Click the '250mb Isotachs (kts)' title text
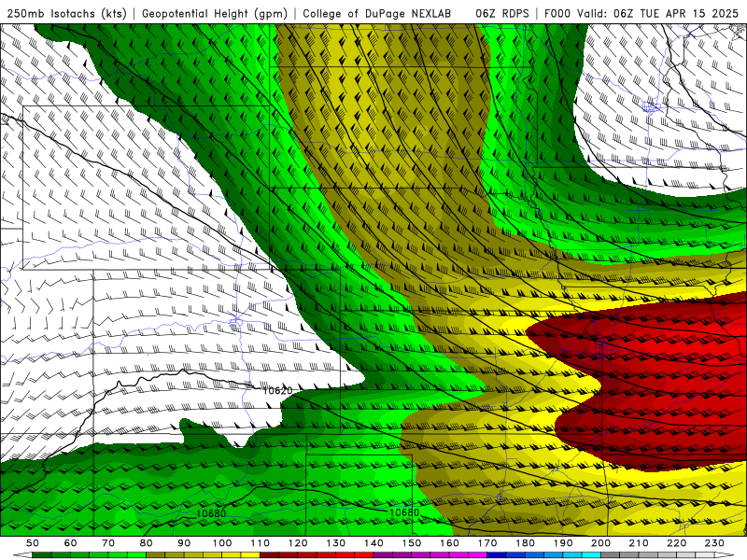The image size is (747, 560). (66, 13)
